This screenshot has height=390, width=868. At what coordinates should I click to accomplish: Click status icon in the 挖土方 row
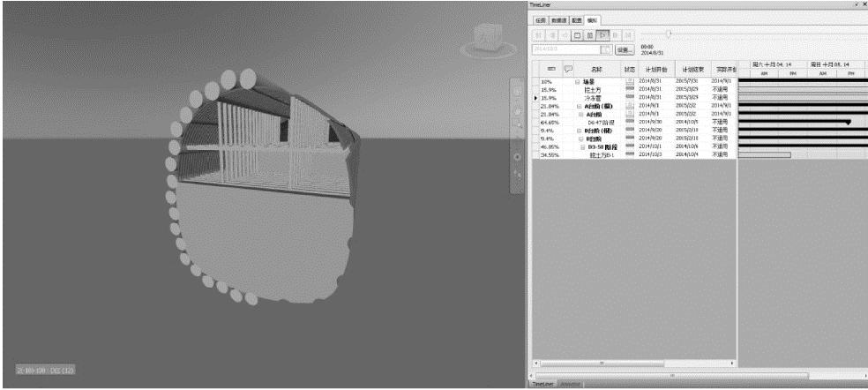tap(630, 90)
